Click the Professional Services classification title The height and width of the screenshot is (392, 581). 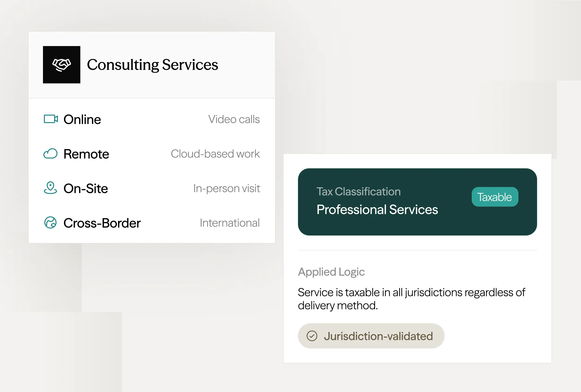(x=377, y=209)
